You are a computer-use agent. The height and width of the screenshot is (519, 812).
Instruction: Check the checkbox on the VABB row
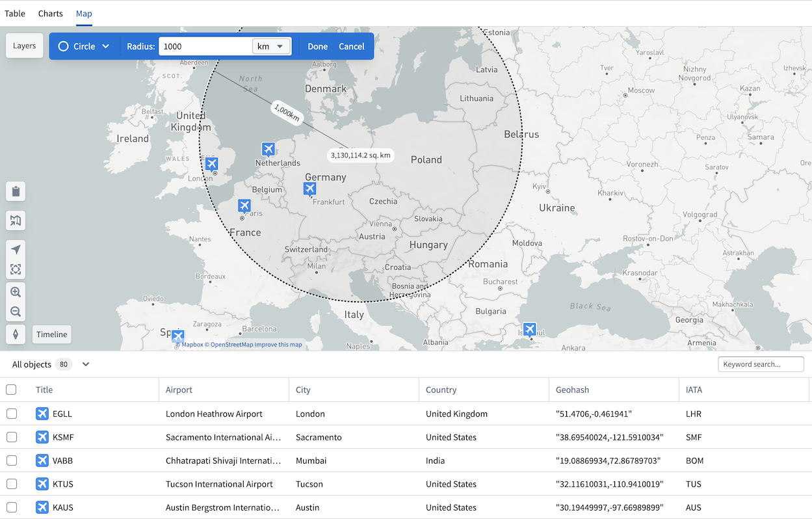pyautogui.click(x=11, y=460)
